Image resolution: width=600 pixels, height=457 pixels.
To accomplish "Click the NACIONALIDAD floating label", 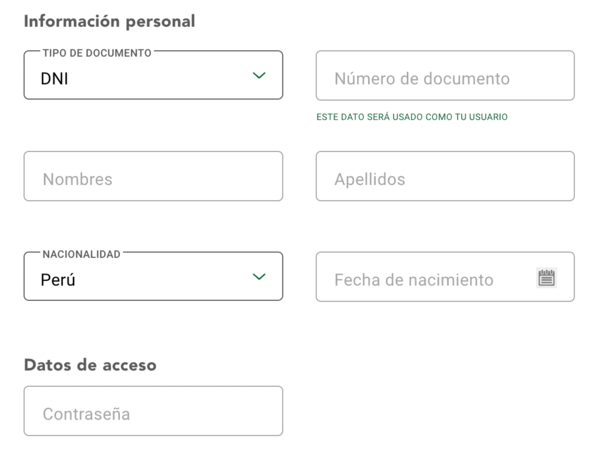I will (x=81, y=254).
